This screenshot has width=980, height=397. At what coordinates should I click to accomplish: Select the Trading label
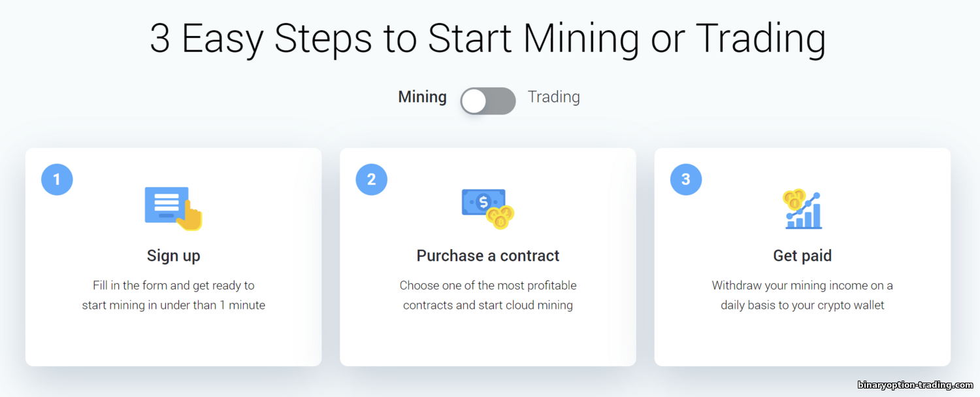[x=554, y=97]
